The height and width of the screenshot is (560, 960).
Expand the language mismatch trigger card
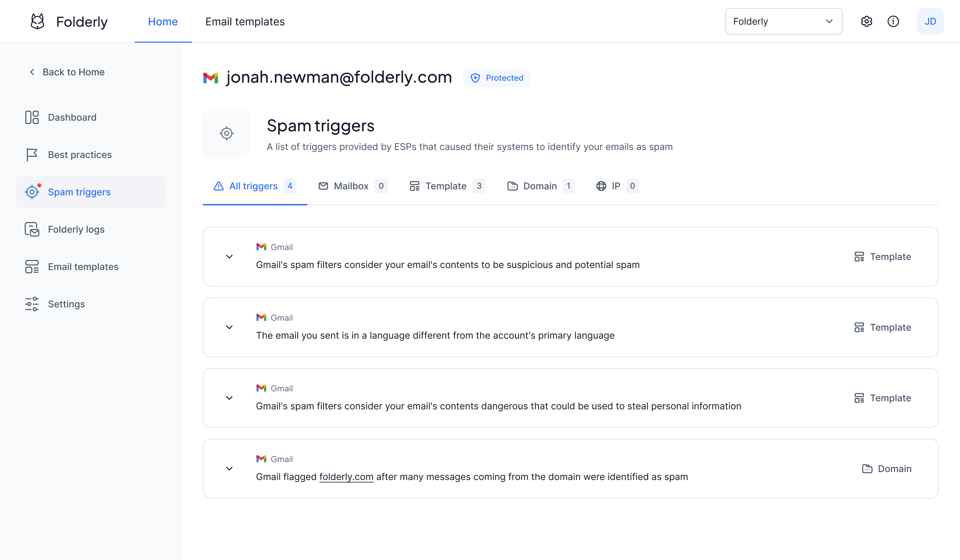point(229,327)
